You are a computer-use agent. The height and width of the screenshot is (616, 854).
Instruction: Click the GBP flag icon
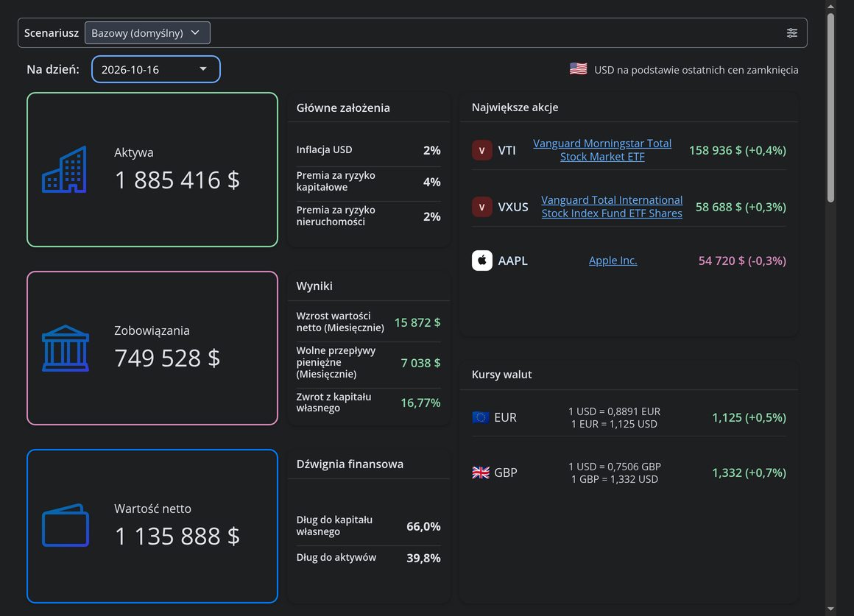coord(480,472)
